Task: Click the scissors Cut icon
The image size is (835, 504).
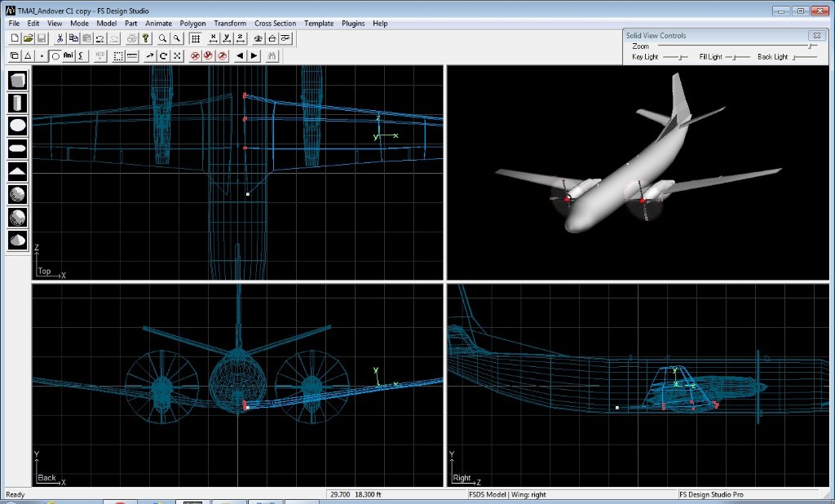Action: coord(60,38)
